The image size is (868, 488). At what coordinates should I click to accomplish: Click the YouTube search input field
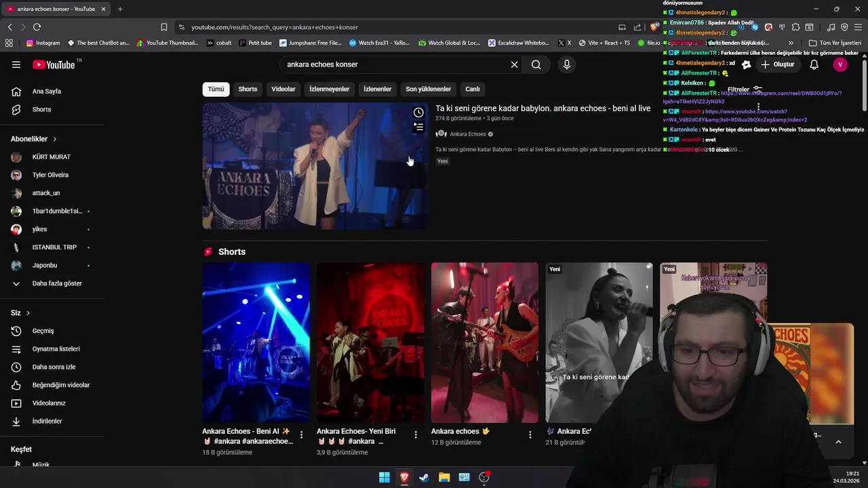[x=397, y=64]
